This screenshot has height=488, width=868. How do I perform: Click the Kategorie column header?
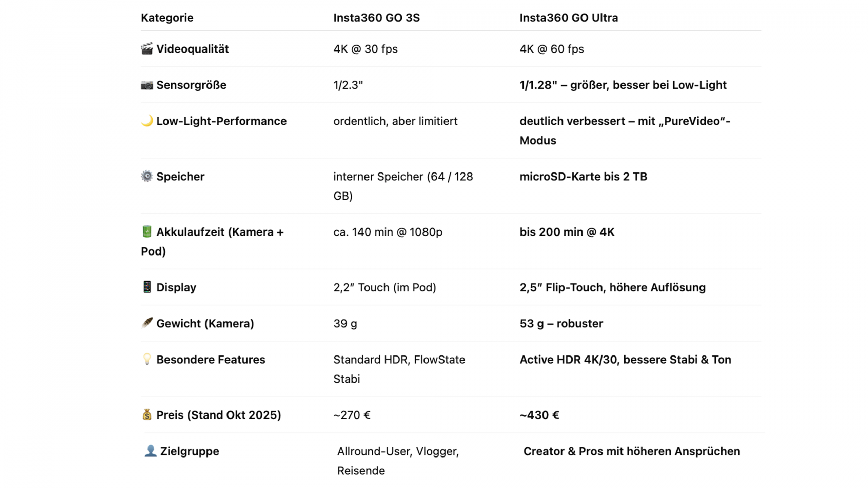pyautogui.click(x=167, y=18)
